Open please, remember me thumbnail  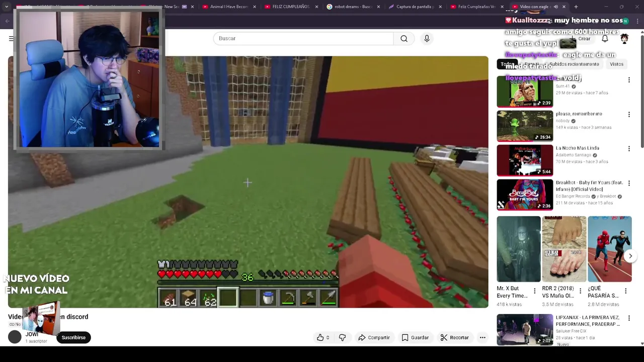click(x=525, y=126)
